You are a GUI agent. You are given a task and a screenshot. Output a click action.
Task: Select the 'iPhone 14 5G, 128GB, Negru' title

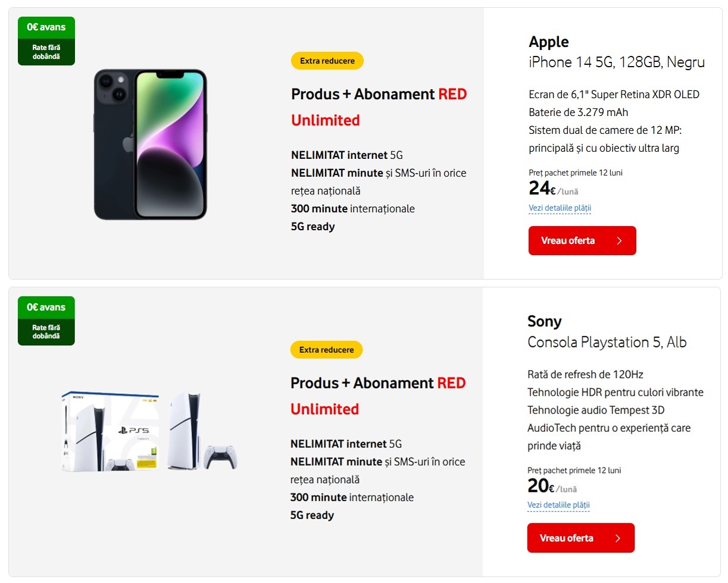click(x=617, y=62)
